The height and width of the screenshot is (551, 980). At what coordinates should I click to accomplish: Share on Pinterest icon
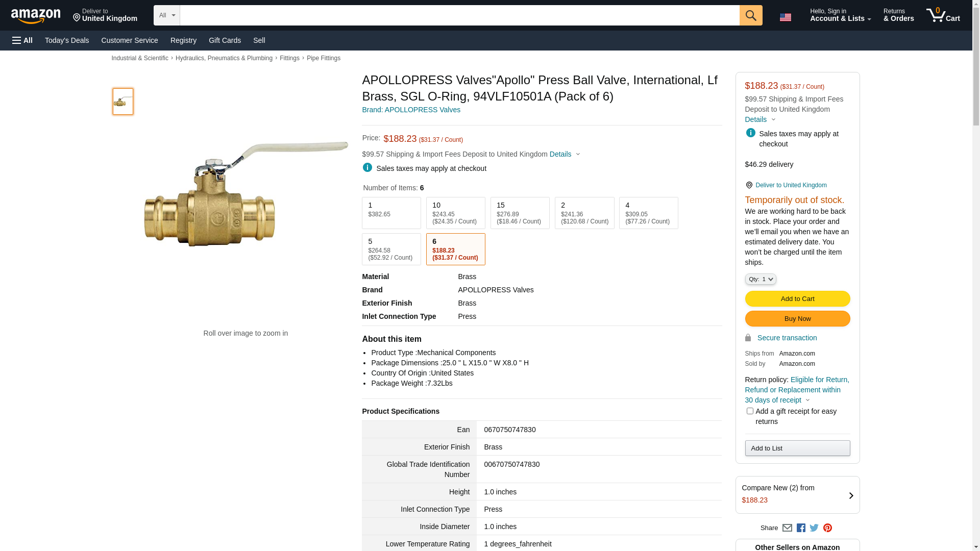click(827, 528)
